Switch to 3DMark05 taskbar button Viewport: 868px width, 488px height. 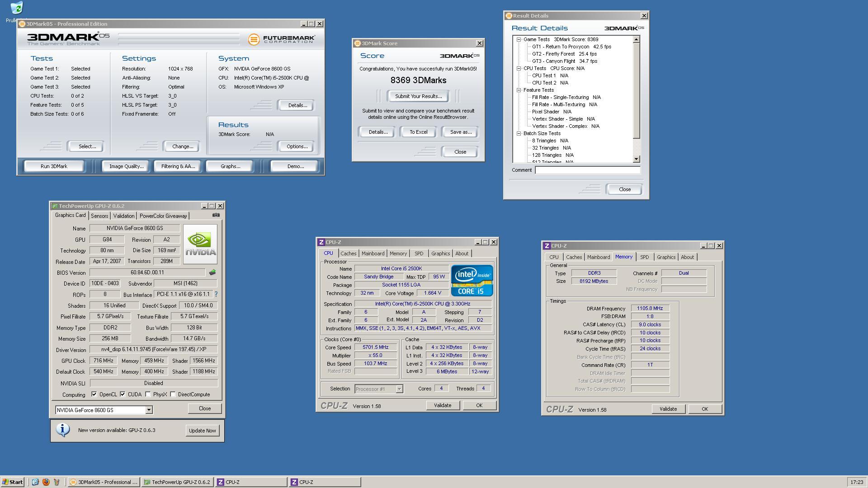click(104, 482)
